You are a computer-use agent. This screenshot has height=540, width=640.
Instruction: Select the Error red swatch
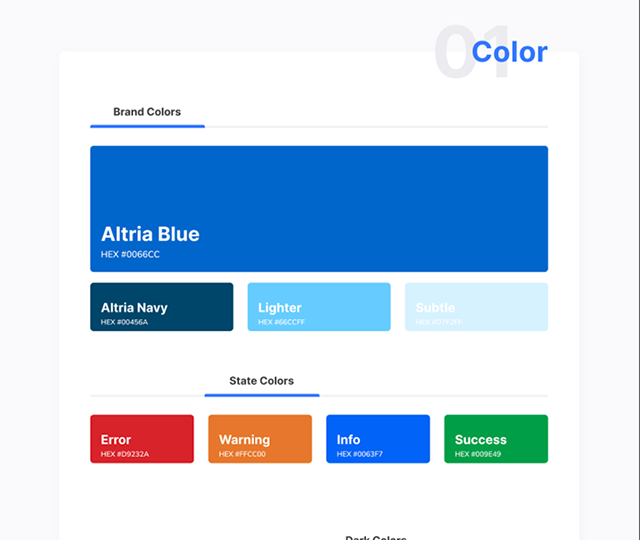[142, 439]
